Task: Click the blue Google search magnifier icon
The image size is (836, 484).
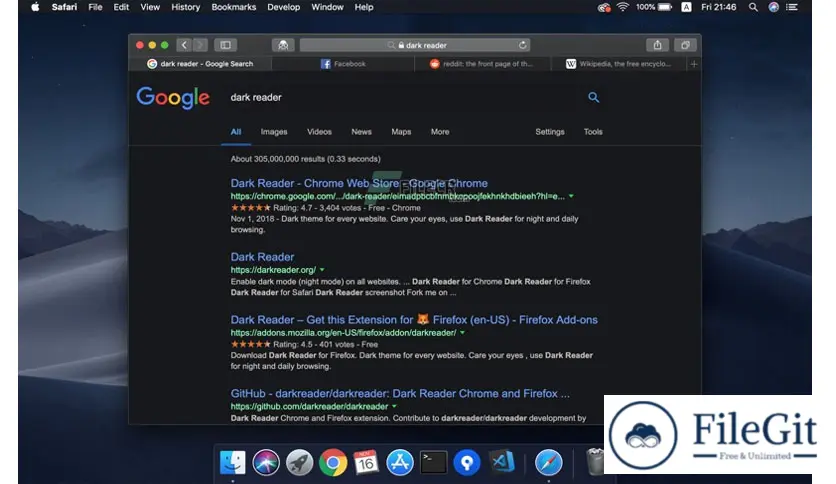Action: point(593,97)
